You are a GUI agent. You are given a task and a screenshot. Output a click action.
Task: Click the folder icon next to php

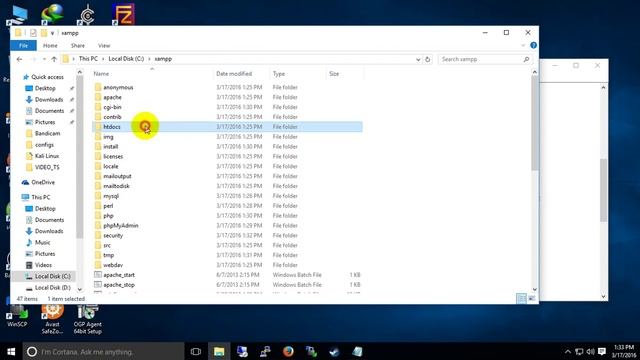click(x=98, y=216)
